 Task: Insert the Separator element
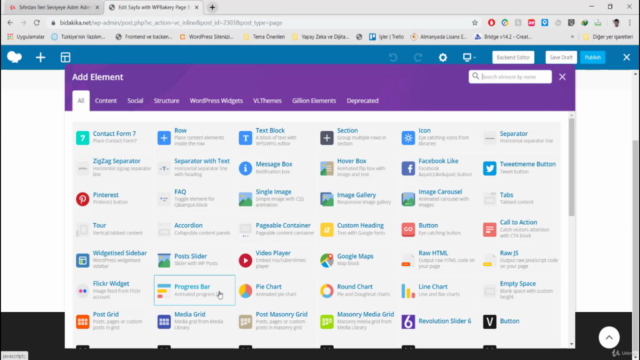520,137
